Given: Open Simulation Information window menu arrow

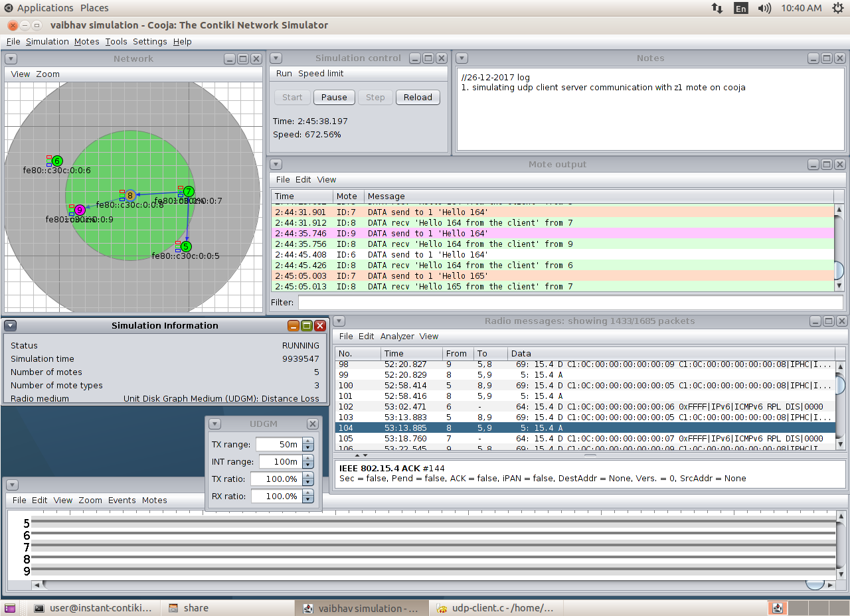Looking at the screenshot, I should pos(11,326).
